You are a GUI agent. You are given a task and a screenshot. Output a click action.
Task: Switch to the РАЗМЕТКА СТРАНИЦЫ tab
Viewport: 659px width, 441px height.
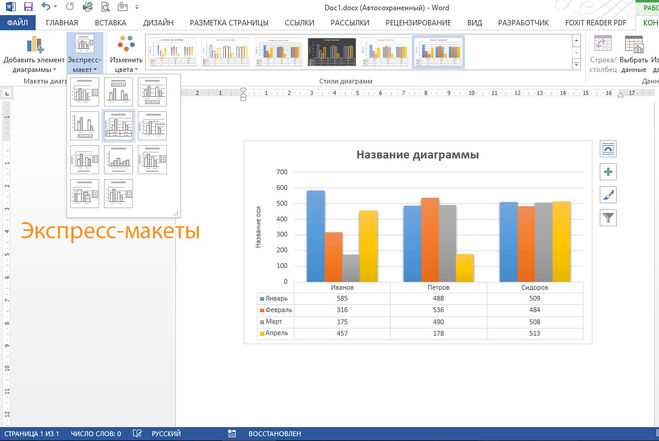click(x=229, y=23)
